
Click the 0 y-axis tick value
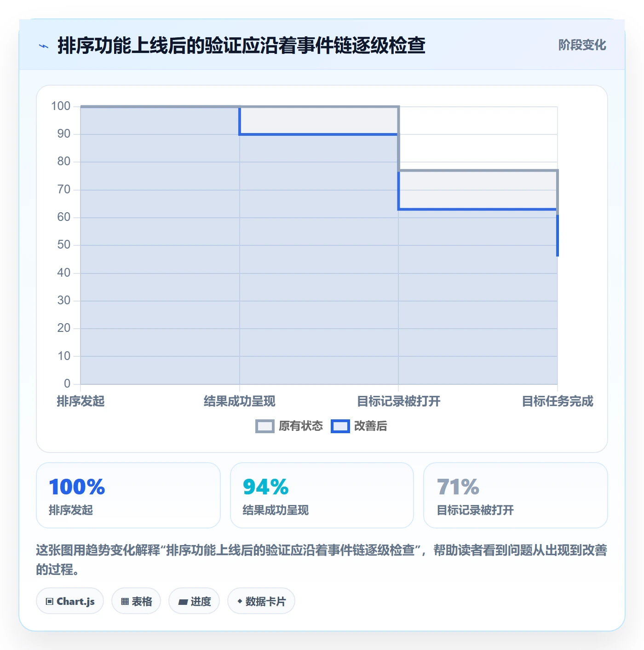pos(67,383)
